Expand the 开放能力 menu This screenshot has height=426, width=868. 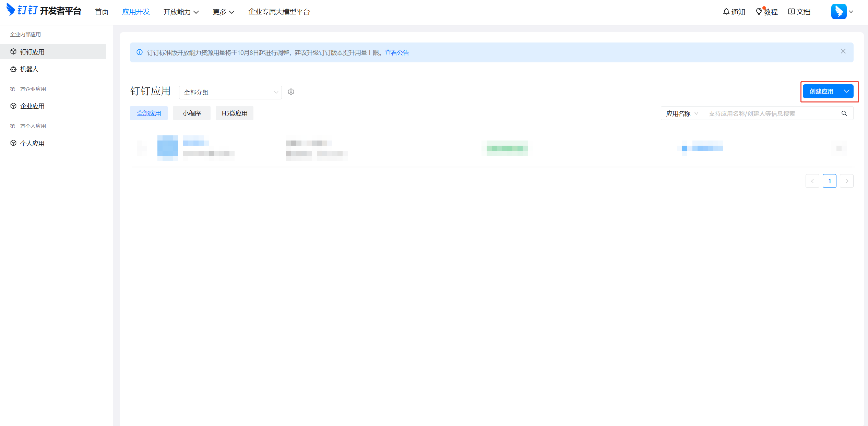point(181,12)
